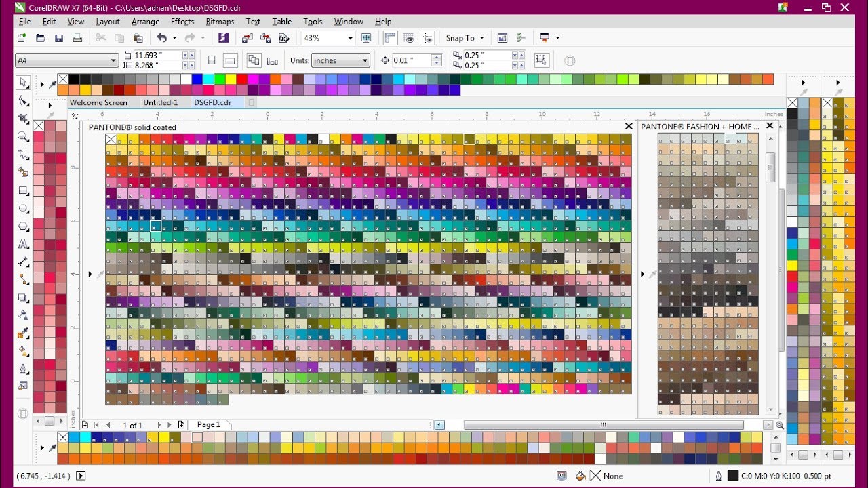Select the Text tool
Screen dimensions: 868x488
[24, 244]
